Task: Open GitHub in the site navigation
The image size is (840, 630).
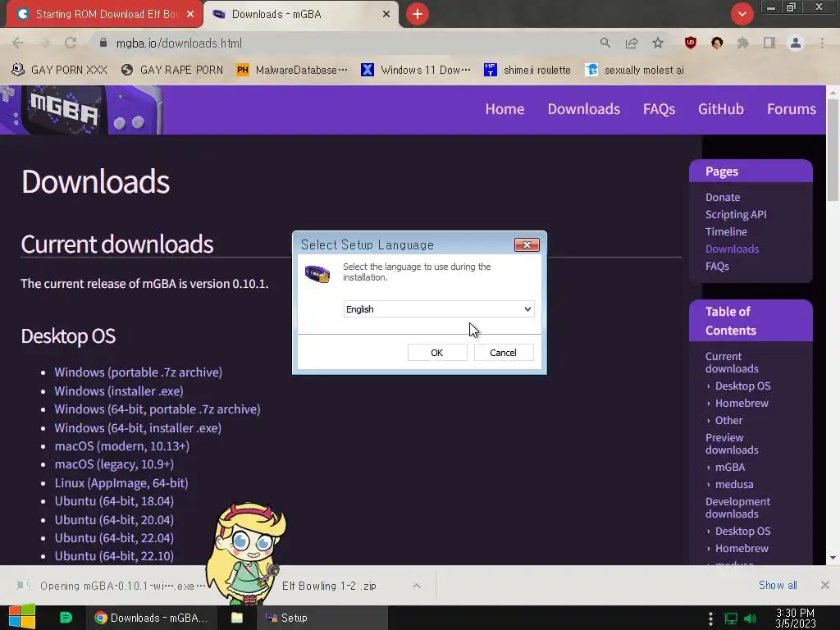Action: pos(720,109)
